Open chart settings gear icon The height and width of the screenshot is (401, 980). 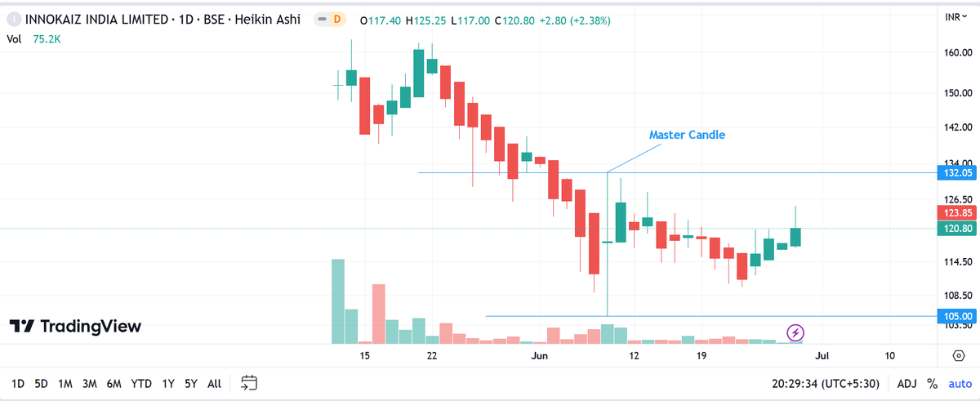coord(958,355)
